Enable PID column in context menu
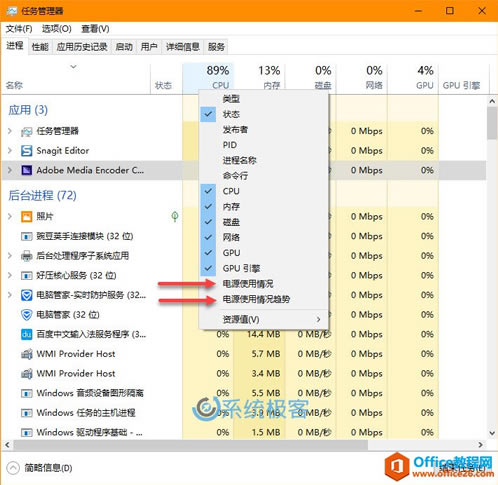This screenshot has height=485, width=498. pyautogui.click(x=263, y=145)
